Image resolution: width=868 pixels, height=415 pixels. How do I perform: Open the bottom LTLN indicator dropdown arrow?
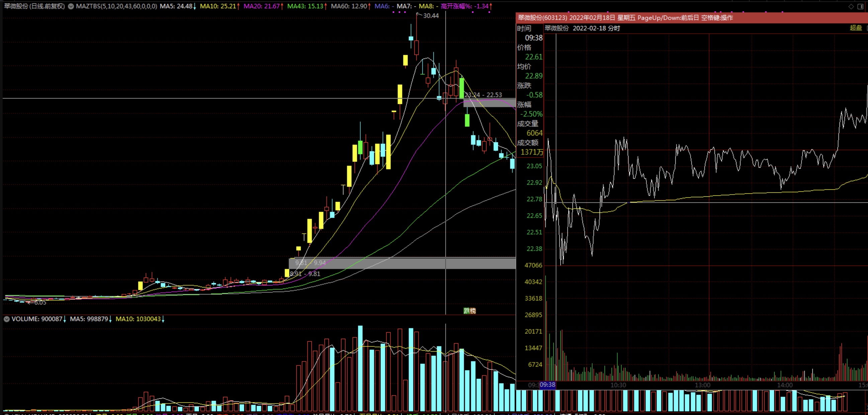coord(6,414)
